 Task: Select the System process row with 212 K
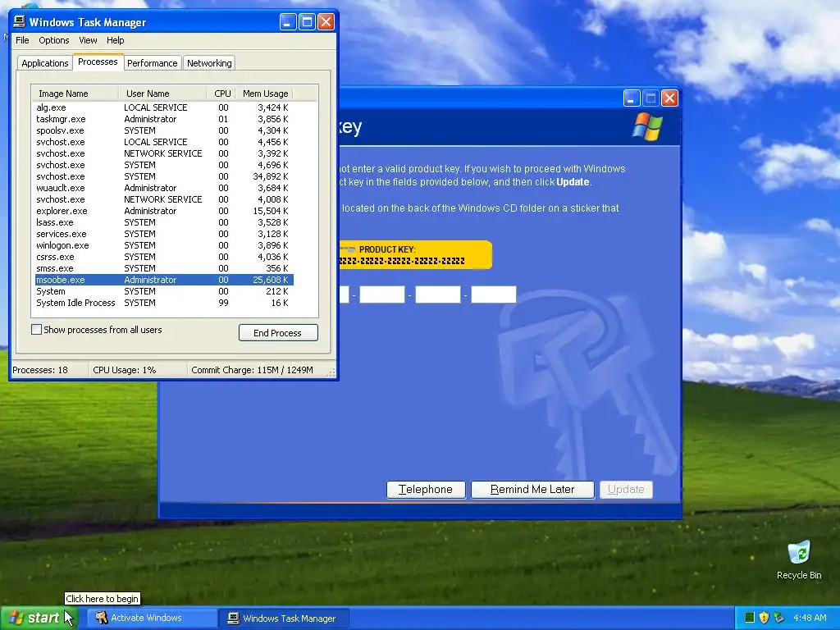(x=164, y=291)
